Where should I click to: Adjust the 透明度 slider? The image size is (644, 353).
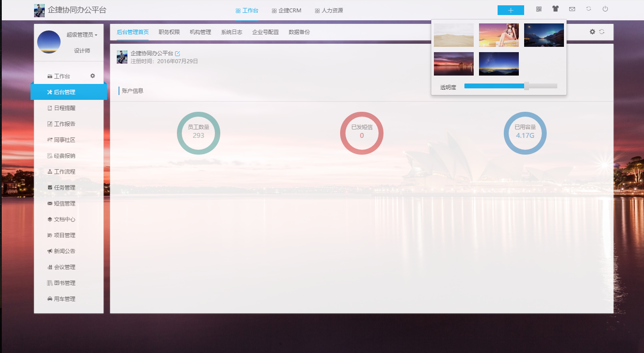526,86
